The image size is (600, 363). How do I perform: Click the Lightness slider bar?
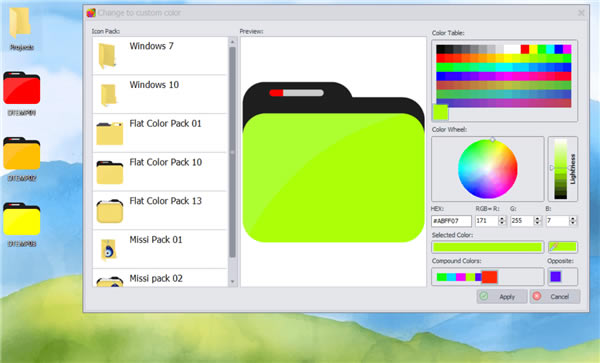[561, 169]
